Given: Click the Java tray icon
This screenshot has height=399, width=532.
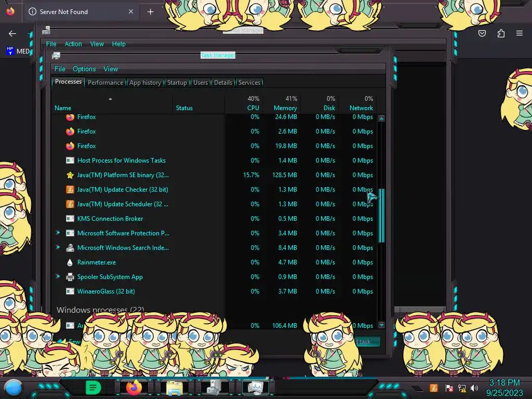Looking at the screenshot, I should point(434,388).
